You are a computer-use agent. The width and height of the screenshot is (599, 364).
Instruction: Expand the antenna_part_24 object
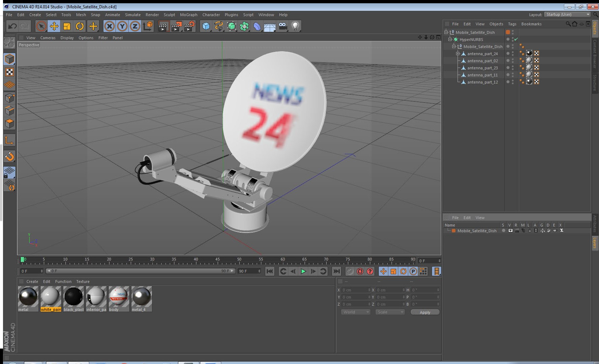pyautogui.click(x=458, y=54)
